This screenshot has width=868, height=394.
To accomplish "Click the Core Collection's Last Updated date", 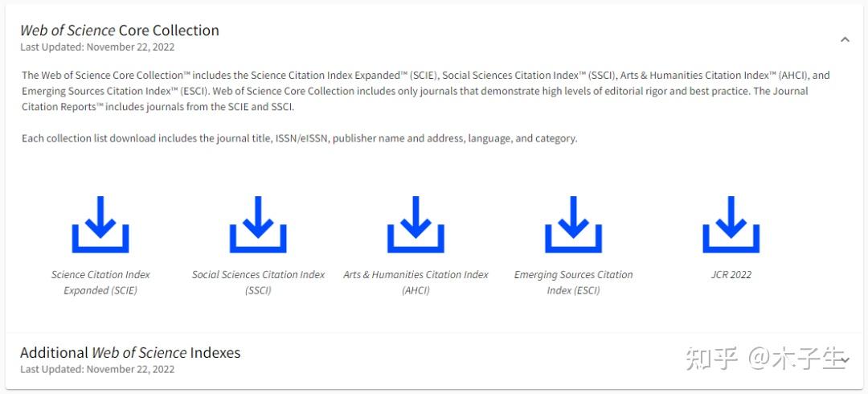I will (x=97, y=47).
